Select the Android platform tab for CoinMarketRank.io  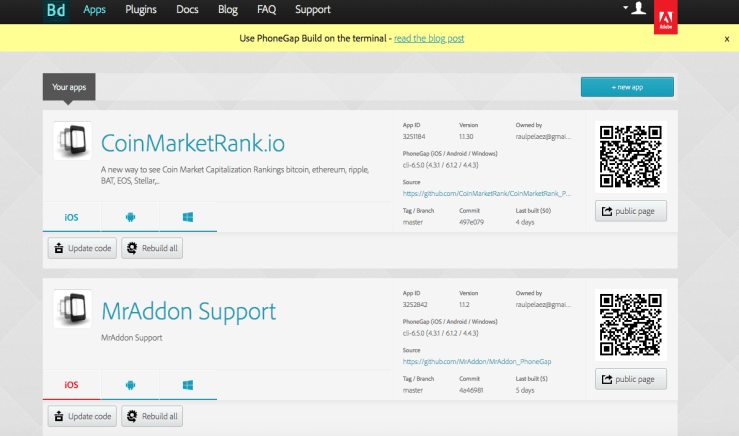[x=130, y=217]
